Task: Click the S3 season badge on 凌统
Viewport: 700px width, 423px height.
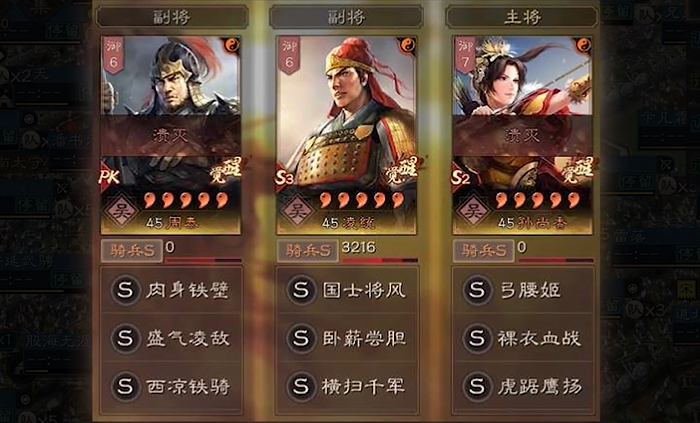Action: pyautogui.click(x=284, y=178)
